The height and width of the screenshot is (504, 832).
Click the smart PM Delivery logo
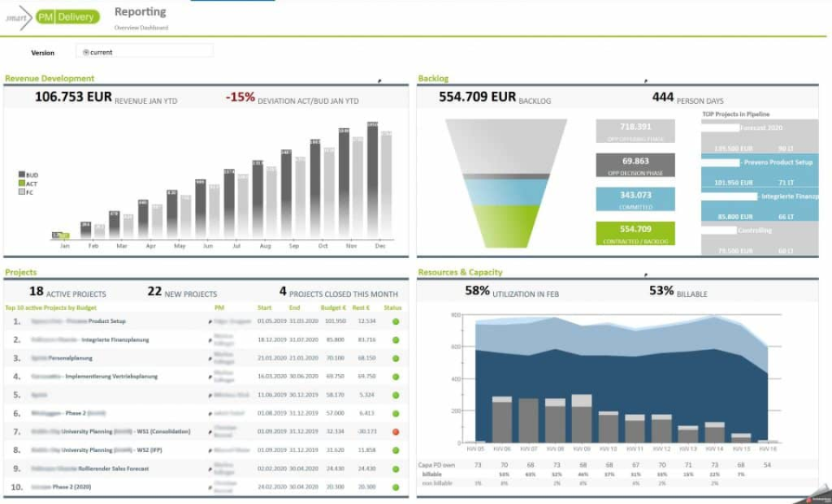pyautogui.click(x=52, y=17)
